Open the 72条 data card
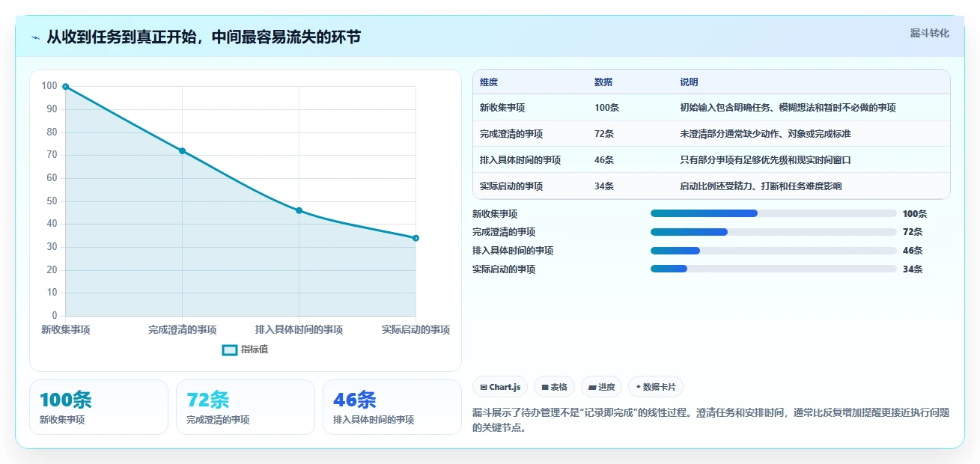This screenshot has width=980, height=464. point(246,407)
